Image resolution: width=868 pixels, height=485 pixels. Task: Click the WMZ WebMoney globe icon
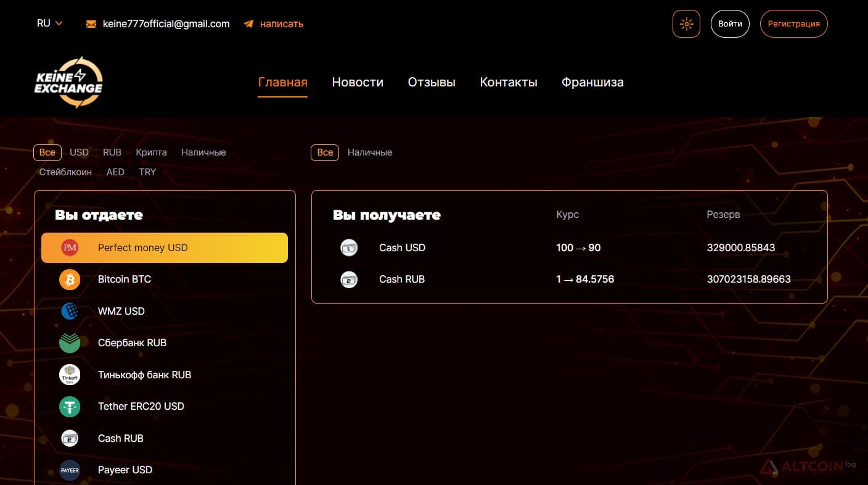pos(70,311)
